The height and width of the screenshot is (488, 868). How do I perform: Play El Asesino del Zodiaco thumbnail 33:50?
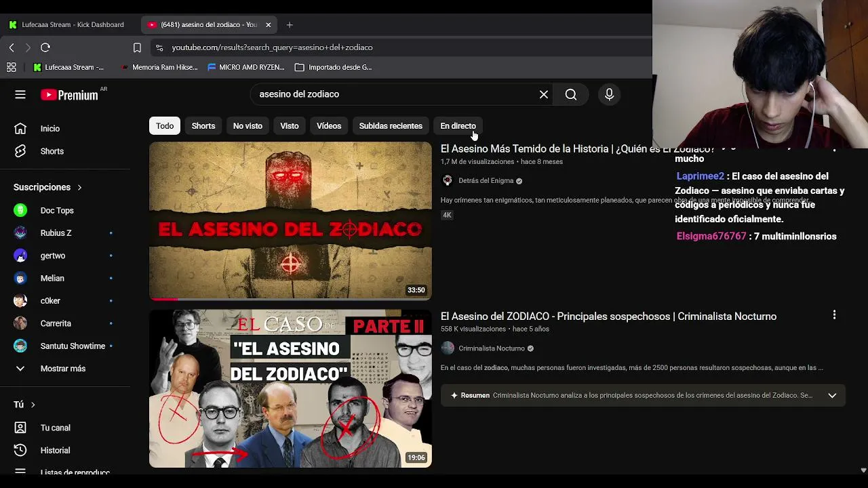tap(290, 220)
